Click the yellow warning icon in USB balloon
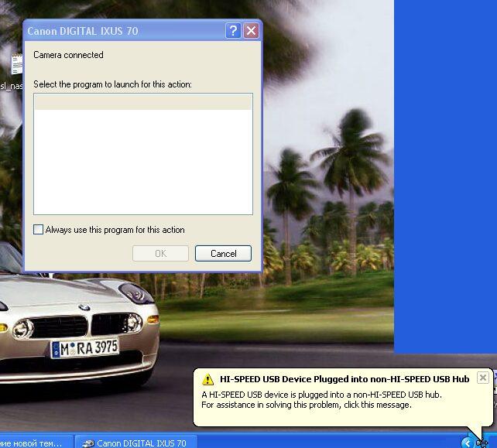Viewport: 497px width, 448px height. click(208, 379)
